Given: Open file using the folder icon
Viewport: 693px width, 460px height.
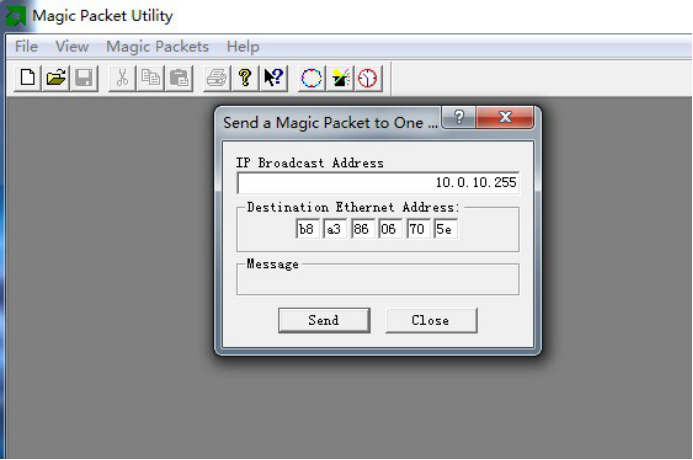Looking at the screenshot, I should [56, 78].
